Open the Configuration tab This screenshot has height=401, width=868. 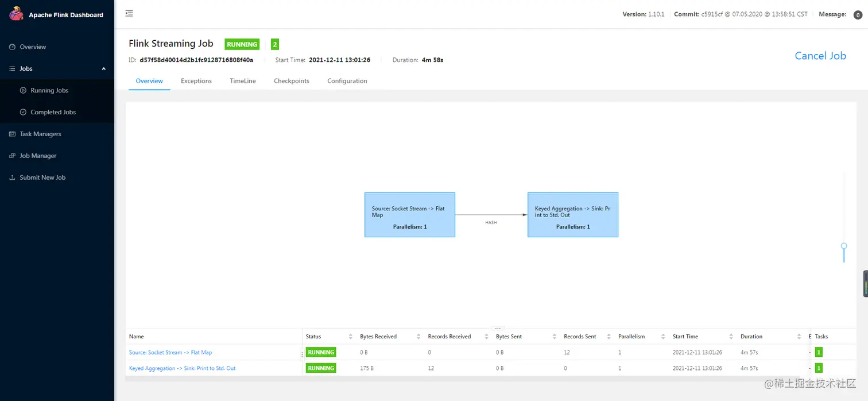(x=347, y=81)
